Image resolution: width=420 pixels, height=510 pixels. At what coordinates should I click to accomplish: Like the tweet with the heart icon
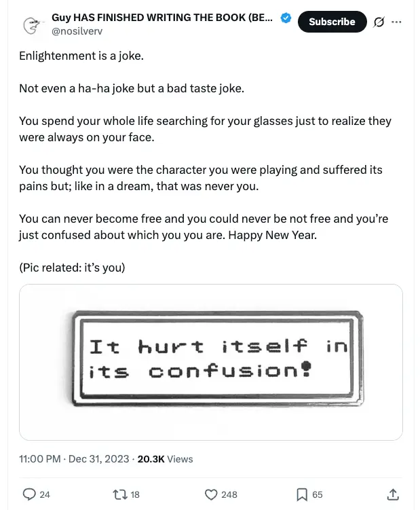click(x=211, y=494)
